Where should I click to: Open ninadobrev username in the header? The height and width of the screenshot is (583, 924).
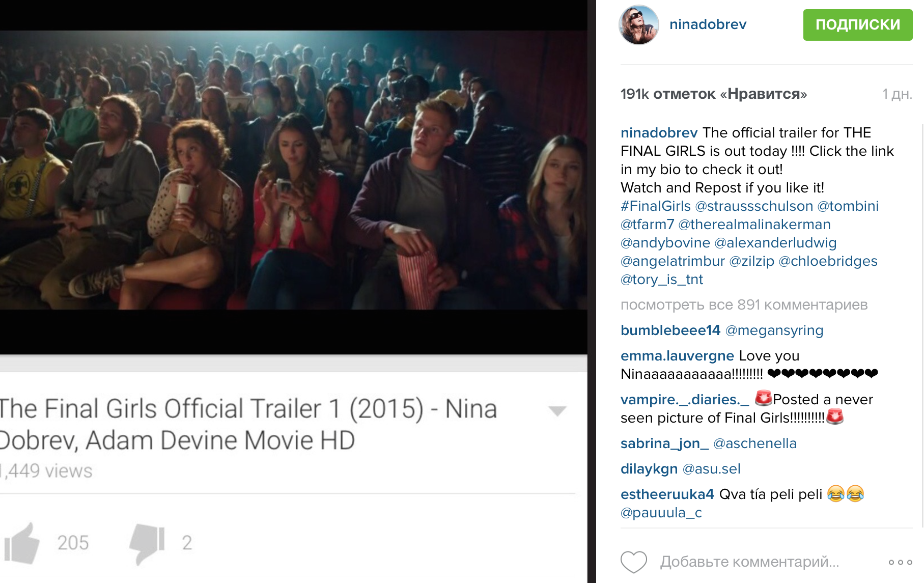708,24
